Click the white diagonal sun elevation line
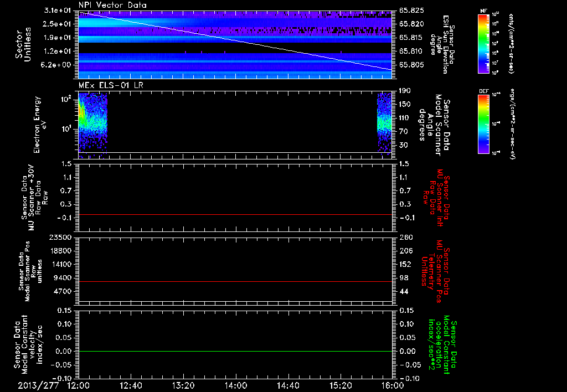Viewport: 567px width, 392px height. (x=235, y=40)
